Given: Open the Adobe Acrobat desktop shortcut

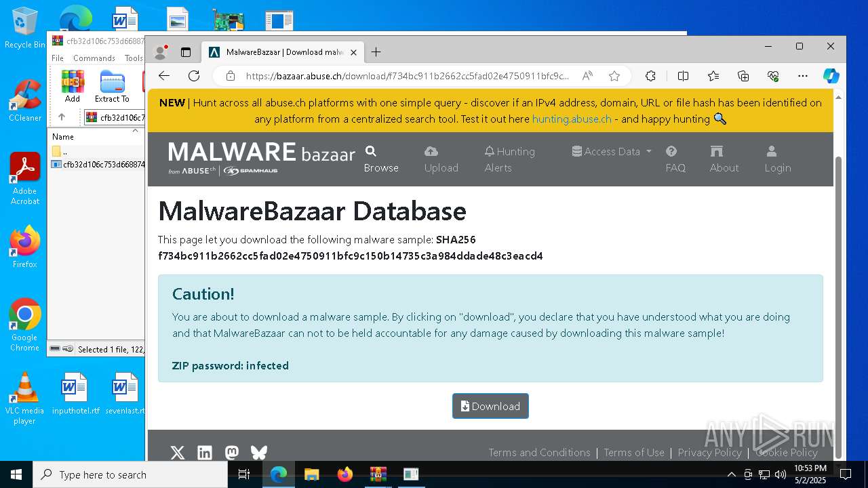Looking at the screenshot, I should pos(25,179).
